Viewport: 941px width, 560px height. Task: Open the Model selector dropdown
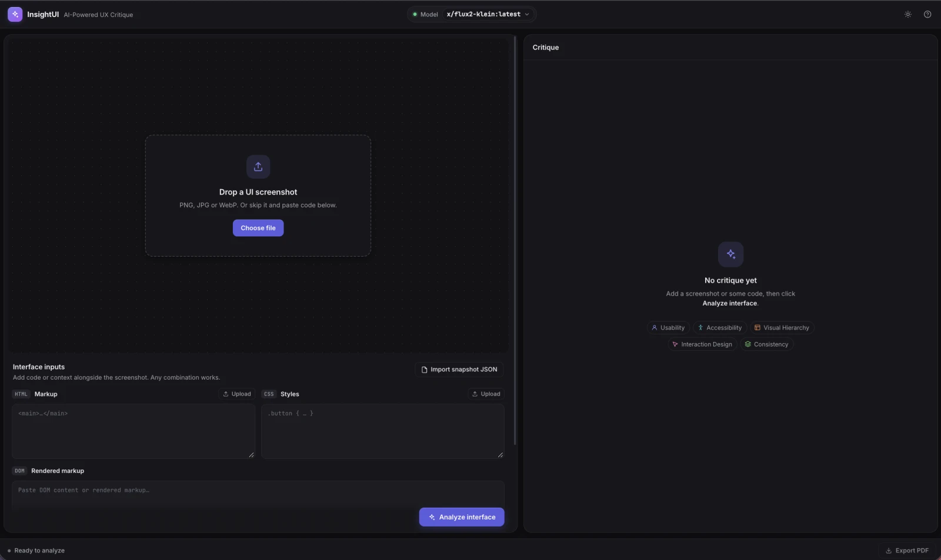472,14
